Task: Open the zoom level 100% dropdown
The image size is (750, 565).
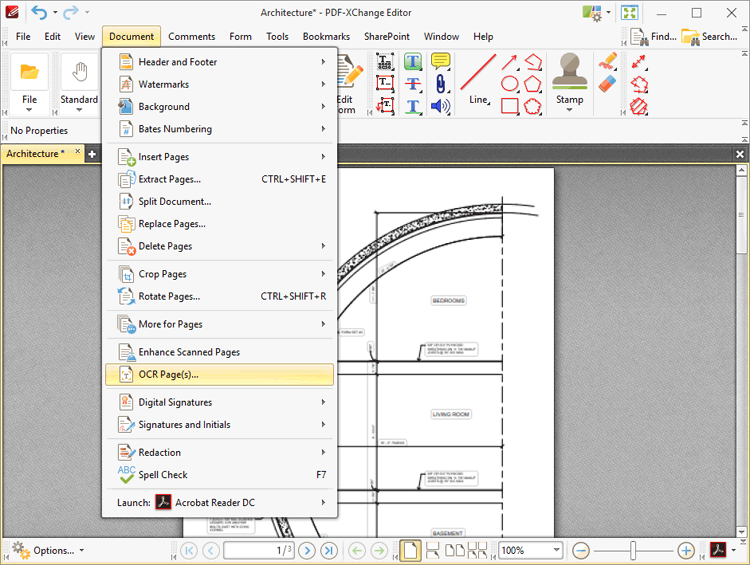Action: 557,550
